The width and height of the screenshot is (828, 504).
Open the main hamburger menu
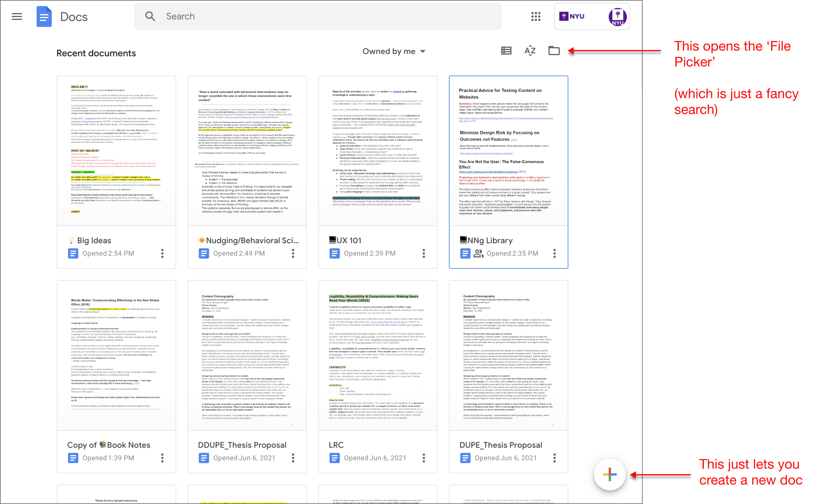click(17, 16)
